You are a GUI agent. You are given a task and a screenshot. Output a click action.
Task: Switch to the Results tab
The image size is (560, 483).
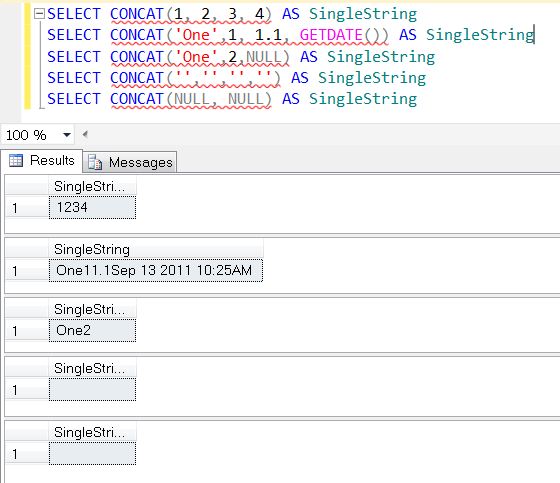[x=41, y=160]
